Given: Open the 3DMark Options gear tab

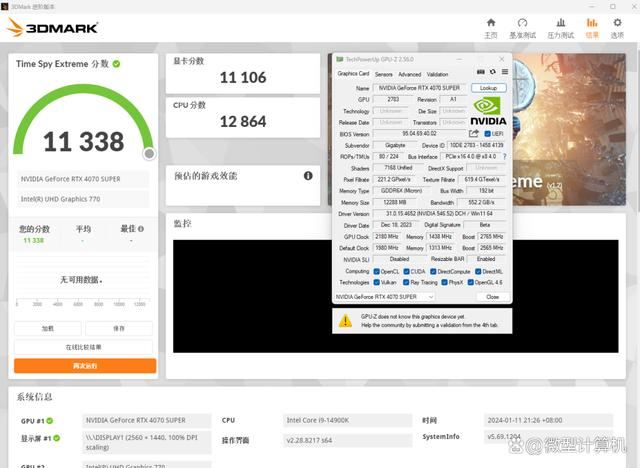Looking at the screenshot, I should [x=617, y=28].
